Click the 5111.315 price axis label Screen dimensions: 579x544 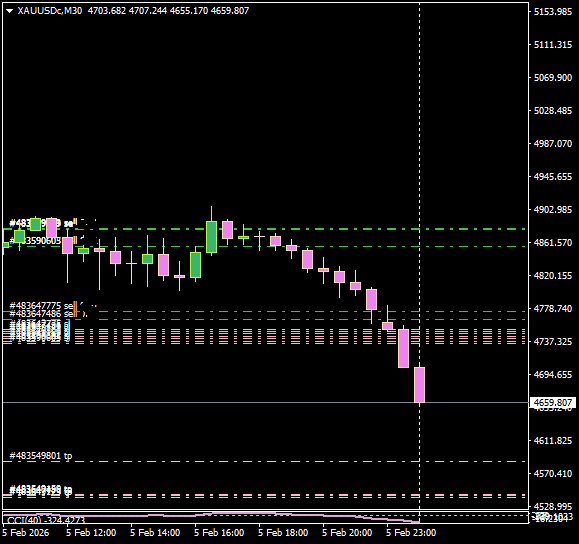pyautogui.click(x=553, y=45)
